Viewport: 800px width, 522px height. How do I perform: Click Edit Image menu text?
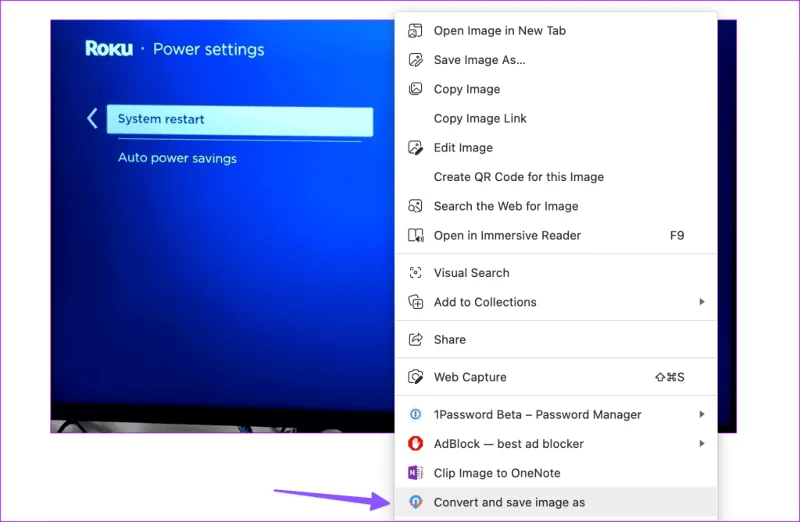(x=463, y=148)
